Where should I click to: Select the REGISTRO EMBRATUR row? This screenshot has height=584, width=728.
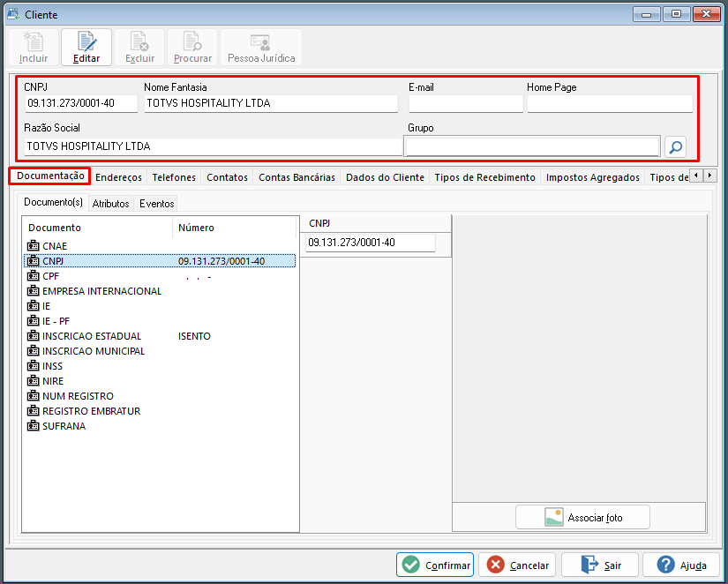click(160, 411)
